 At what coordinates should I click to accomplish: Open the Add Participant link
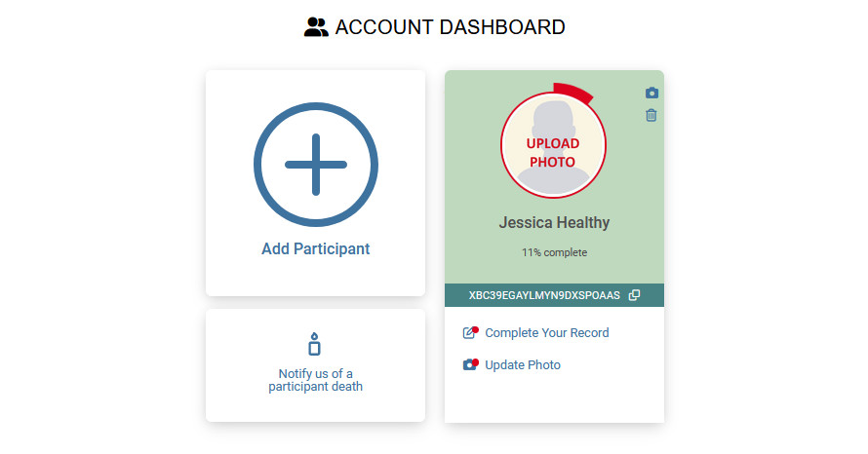316,248
